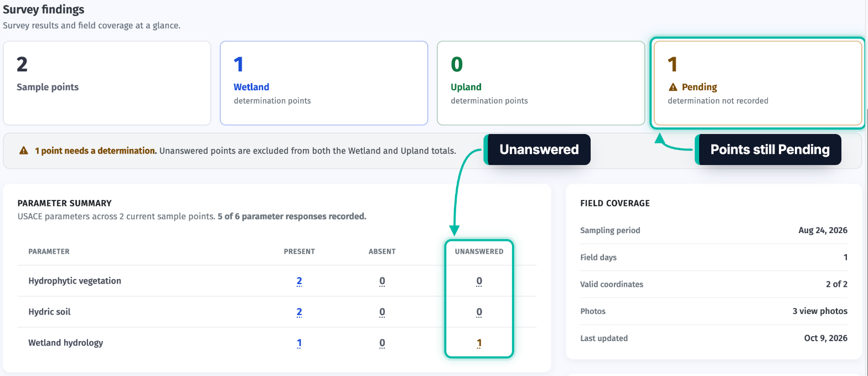
Task: Click '5 of 6 parameter responses recorded' text
Action: pyautogui.click(x=292, y=217)
